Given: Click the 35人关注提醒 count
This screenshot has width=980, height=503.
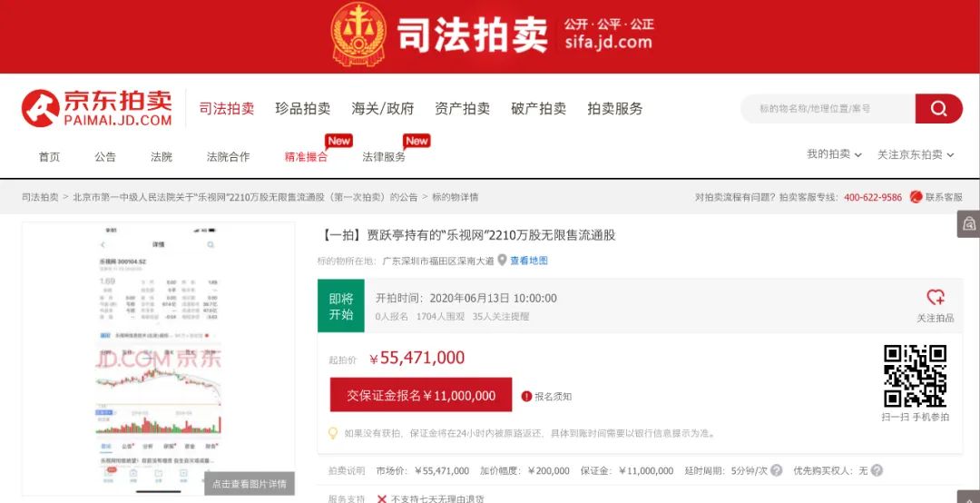Looking at the screenshot, I should (x=501, y=317).
